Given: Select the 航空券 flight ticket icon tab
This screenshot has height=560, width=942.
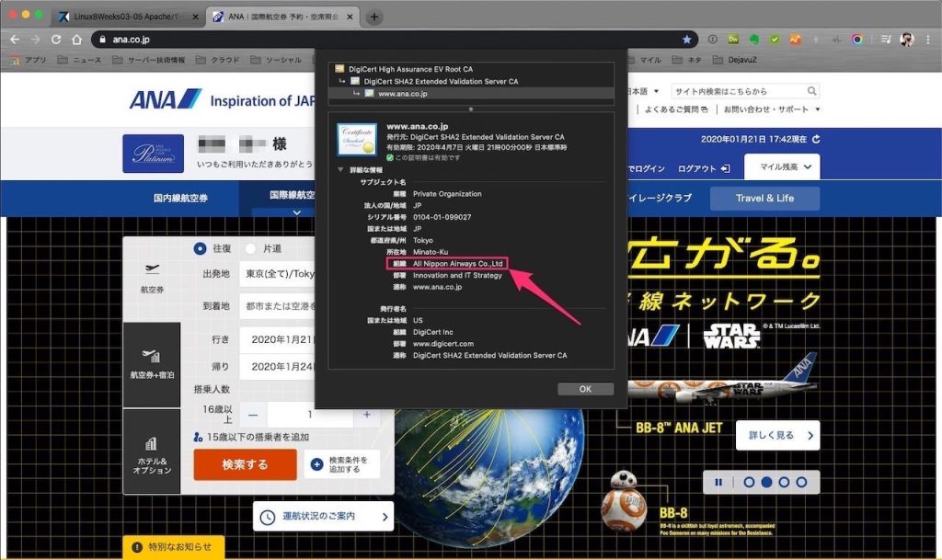Looking at the screenshot, I should pos(152,279).
